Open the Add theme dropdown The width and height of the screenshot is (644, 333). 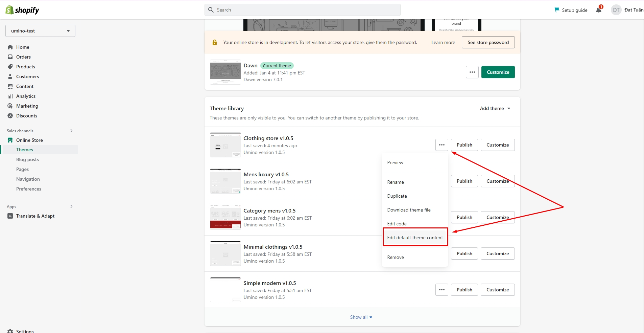(495, 108)
